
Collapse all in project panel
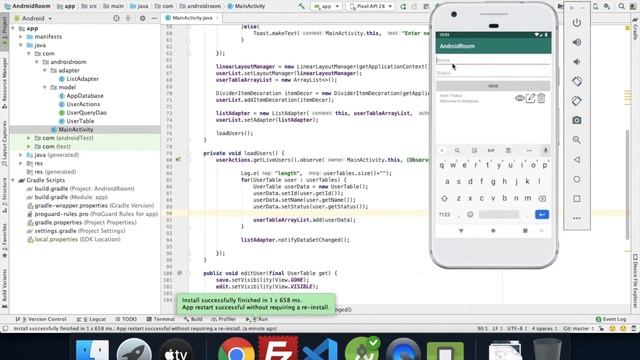point(128,18)
